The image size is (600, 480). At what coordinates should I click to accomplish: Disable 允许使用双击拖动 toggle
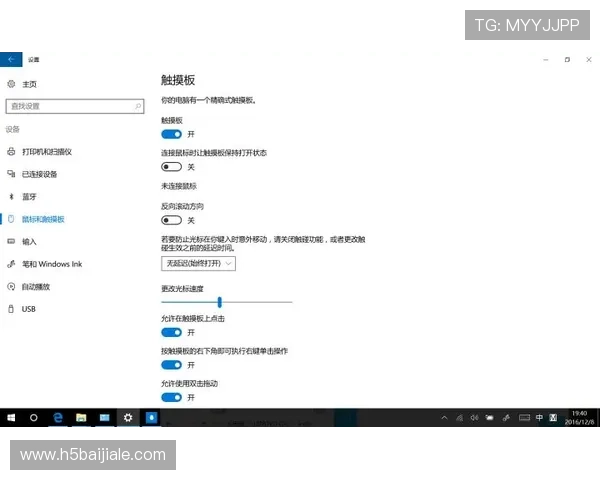tap(171, 398)
